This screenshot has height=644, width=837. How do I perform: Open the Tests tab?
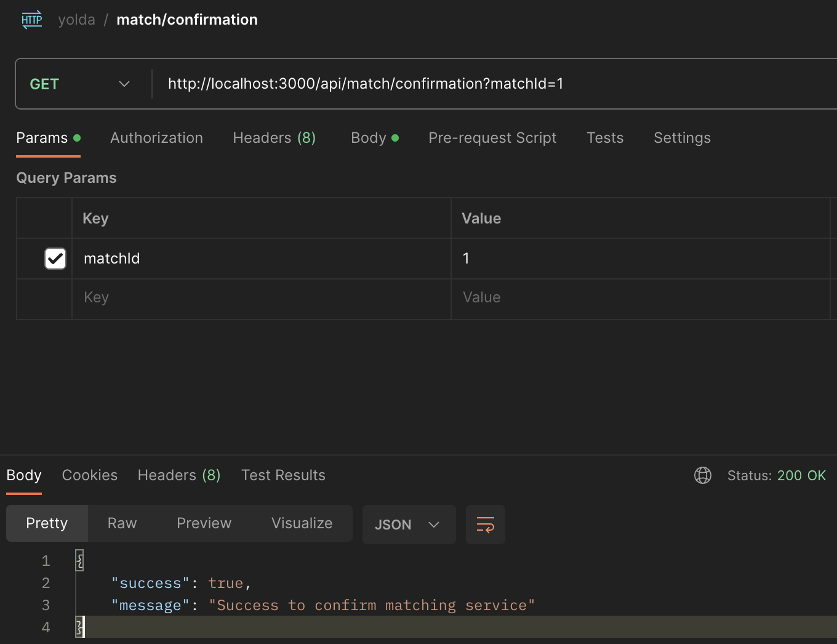point(605,138)
